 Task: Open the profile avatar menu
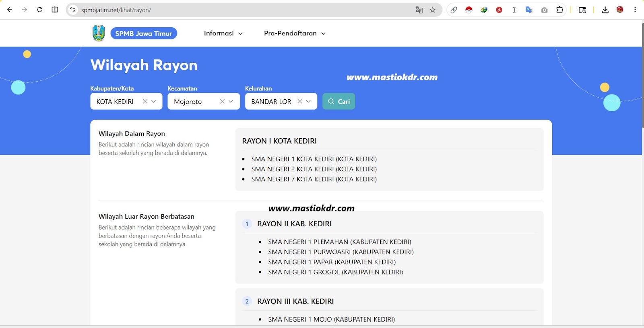tap(620, 10)
